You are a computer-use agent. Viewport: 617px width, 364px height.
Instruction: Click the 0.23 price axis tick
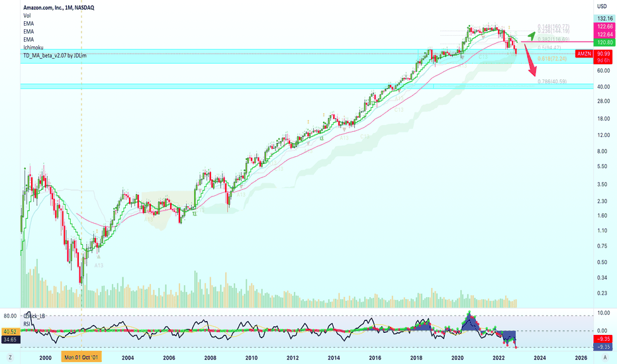coord(602,293)
